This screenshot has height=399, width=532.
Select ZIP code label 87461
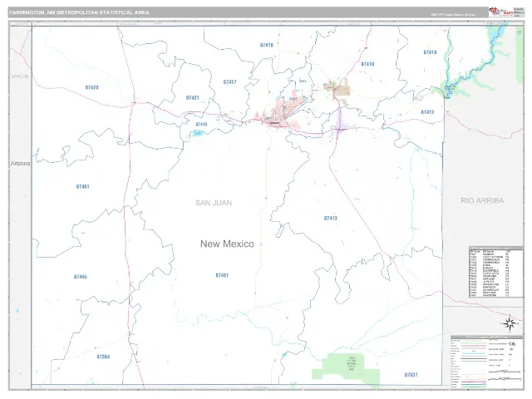(x=82, y=186)
